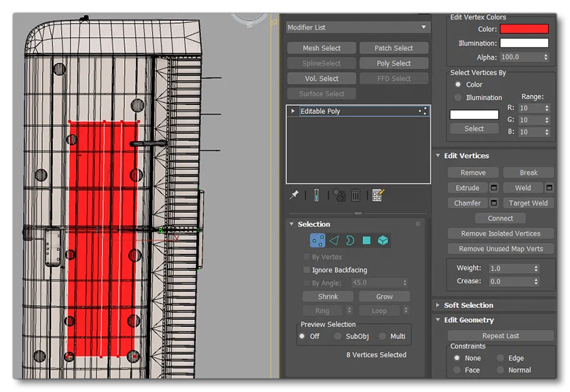Choose None constraint radio
The height and width of the screenshot is (392, 570).
457,358
